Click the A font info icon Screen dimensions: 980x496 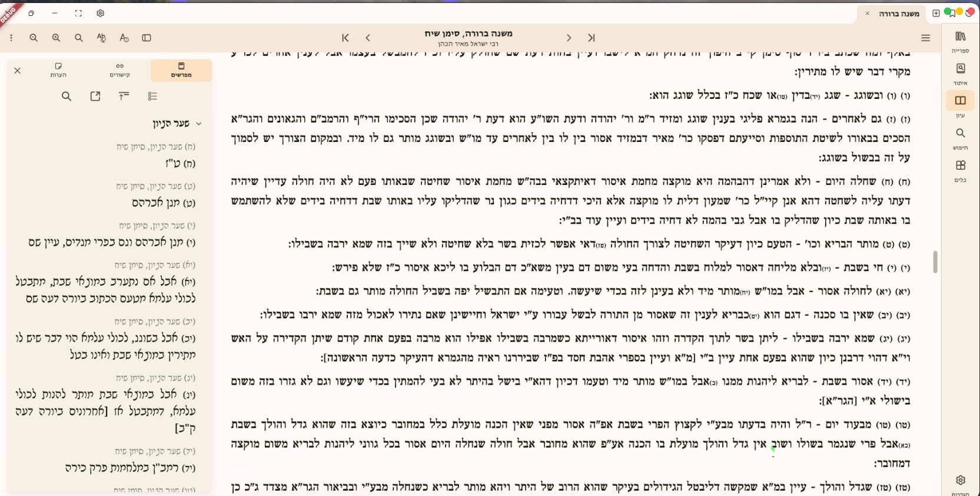124,38
